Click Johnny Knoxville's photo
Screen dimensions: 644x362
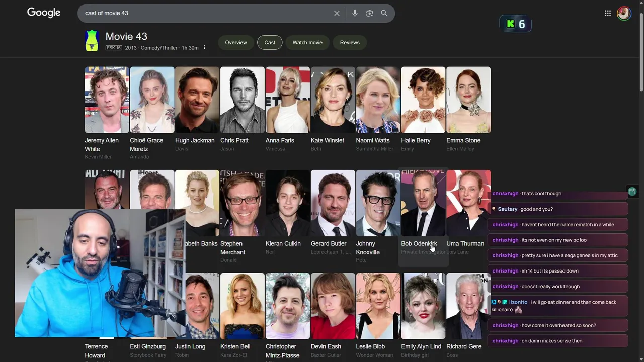pyautogui.click(x=378, y=203)
